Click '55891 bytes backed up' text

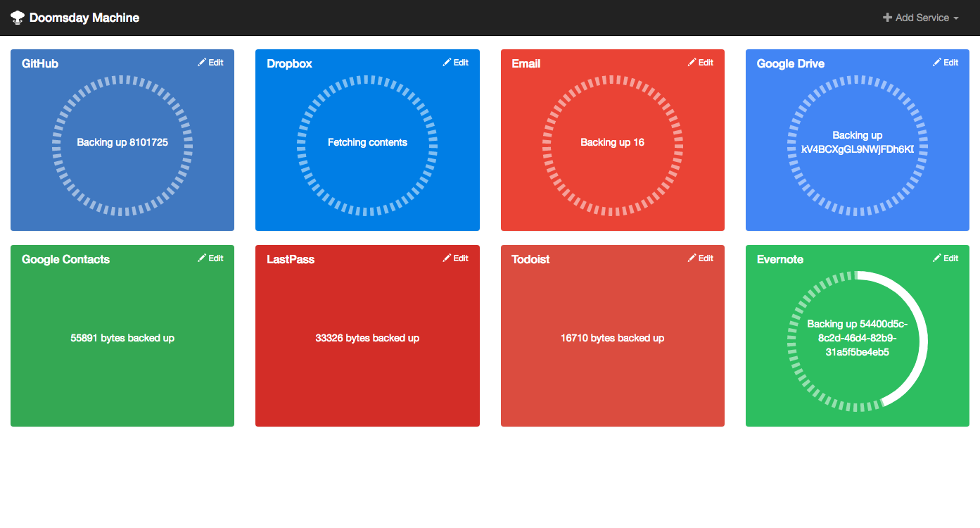122,338
